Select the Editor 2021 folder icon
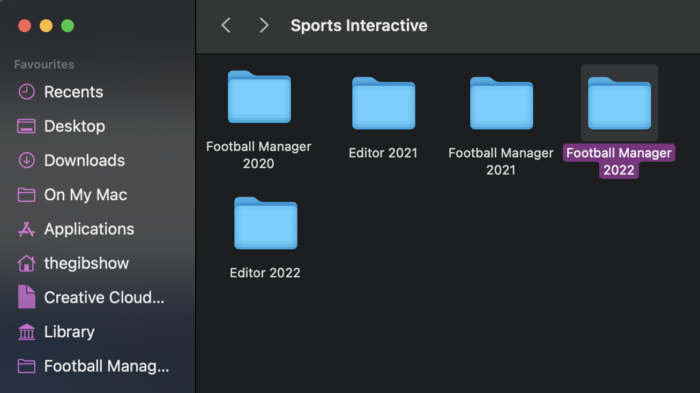 (x=383, y=103)
